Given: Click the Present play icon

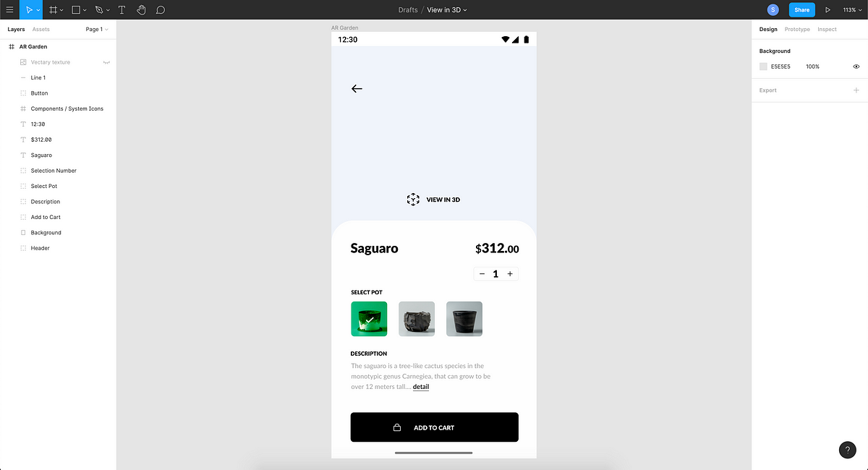Looking at the screenshot, I should [x=827, y=10].
